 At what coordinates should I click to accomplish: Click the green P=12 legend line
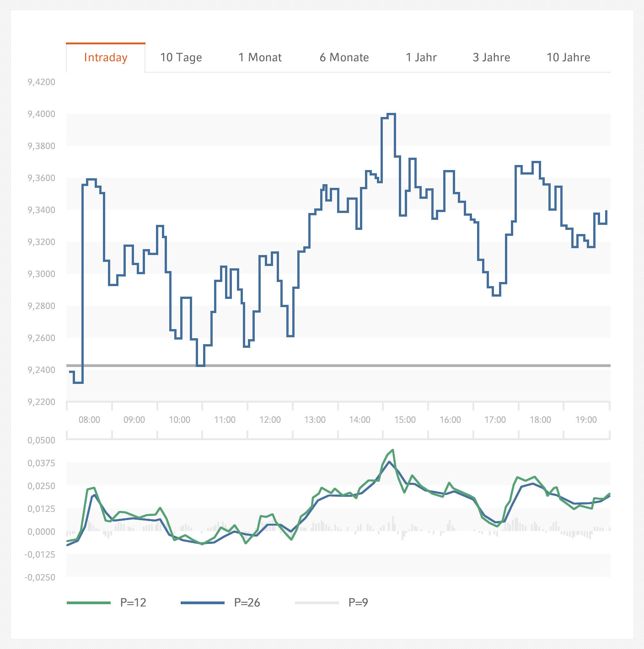coord(89,603)
